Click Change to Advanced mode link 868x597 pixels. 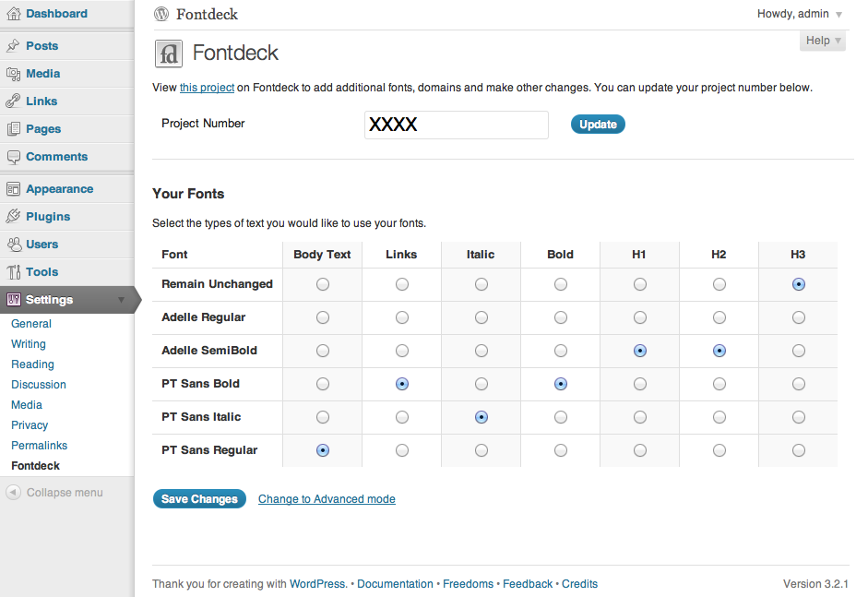(x=327, y=499)
